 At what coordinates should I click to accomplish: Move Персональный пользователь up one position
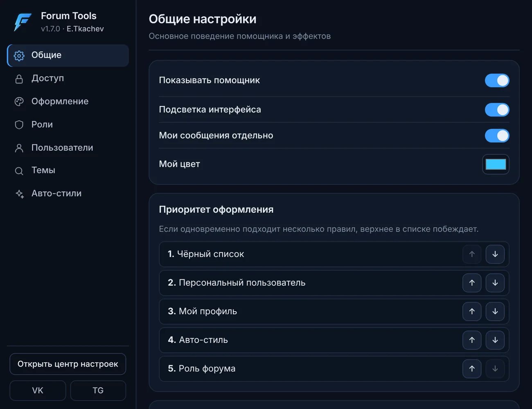[472, 283]
